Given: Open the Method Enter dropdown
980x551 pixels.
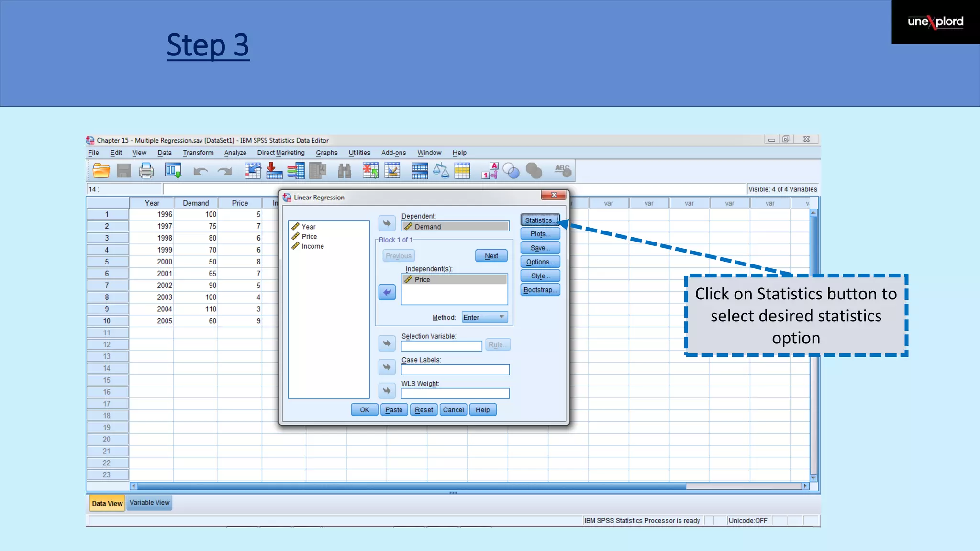Looking at the screenshot, I should [x=485, y=317].
